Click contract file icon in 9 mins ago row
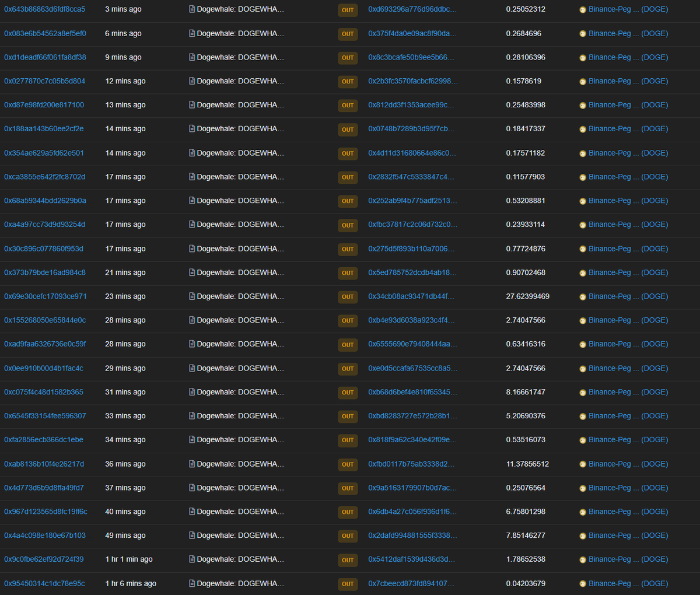The width and height of the screenshot is (700, 595). click(192, 57)
